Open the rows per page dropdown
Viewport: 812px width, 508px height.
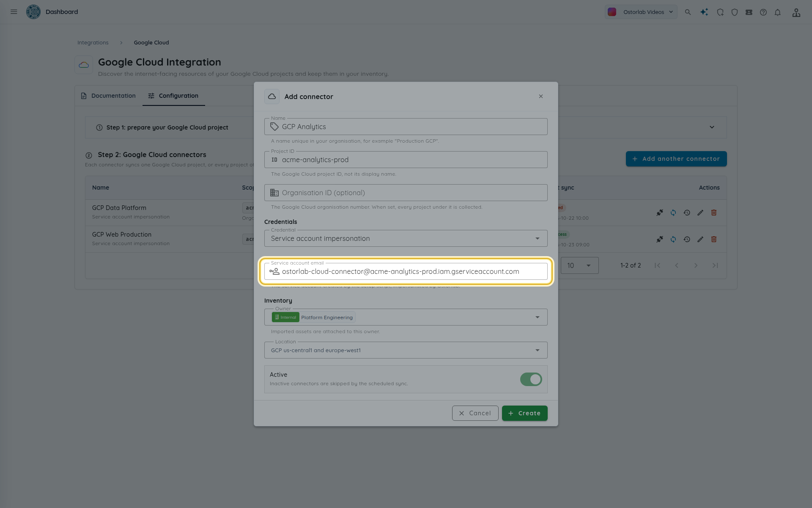point(580,265)
